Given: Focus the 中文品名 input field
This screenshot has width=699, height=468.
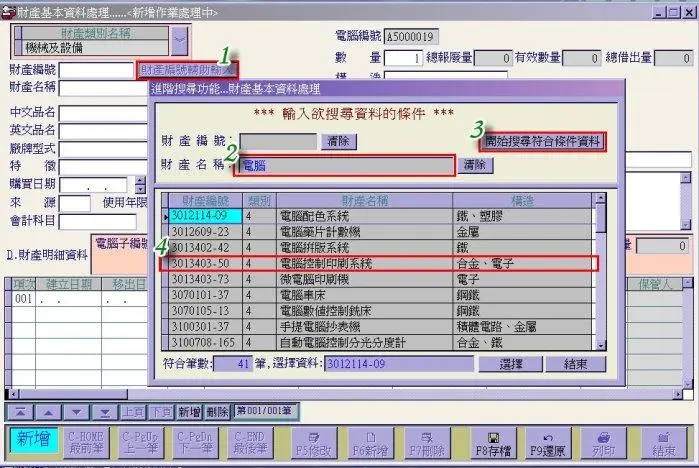Looking at the screenshot, I should 103,112.
